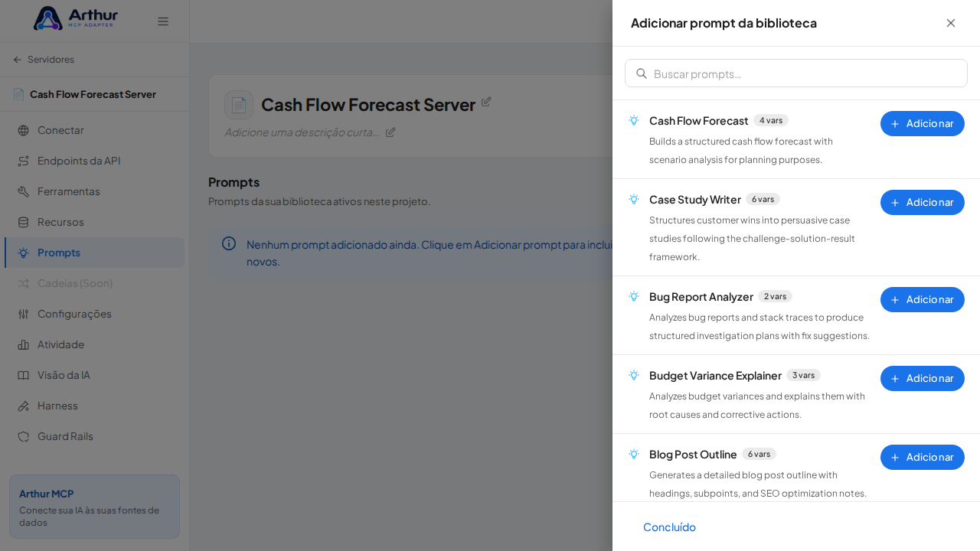Click the book icon beside Visão da IA
The height and width of the screenshot is (551, 980).
pyautogui.click(x=23, y=375)
